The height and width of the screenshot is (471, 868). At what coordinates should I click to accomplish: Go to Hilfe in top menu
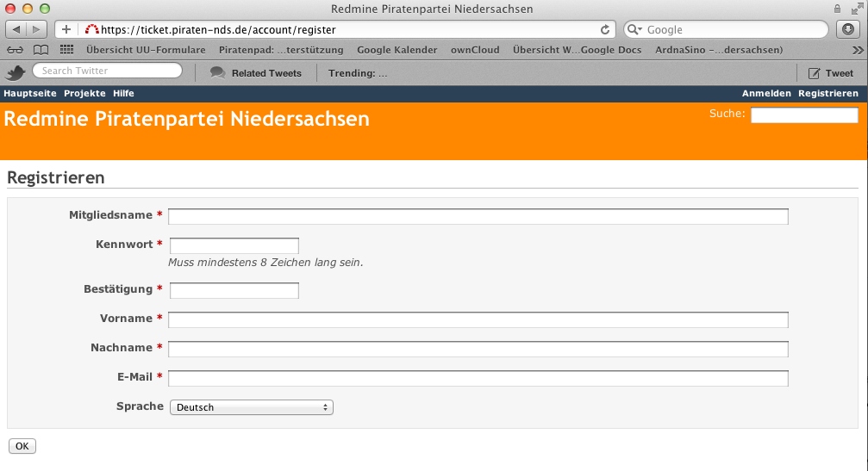pos(123,93)
